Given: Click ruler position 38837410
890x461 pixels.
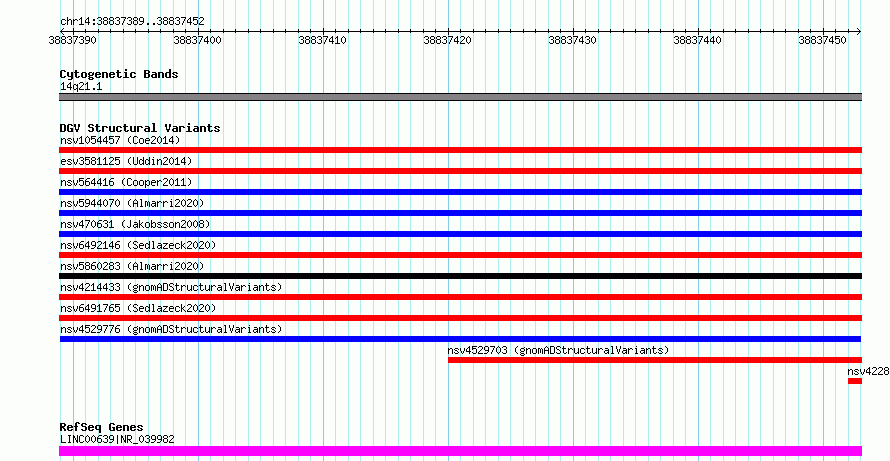Looking at the screenshot, I should click(322, 40).
